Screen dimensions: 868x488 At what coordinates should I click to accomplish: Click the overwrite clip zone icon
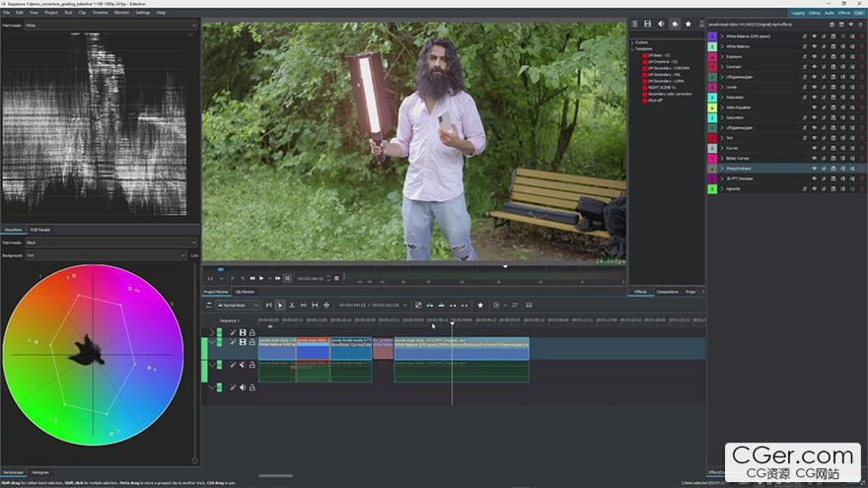click(x=441, y=305)
